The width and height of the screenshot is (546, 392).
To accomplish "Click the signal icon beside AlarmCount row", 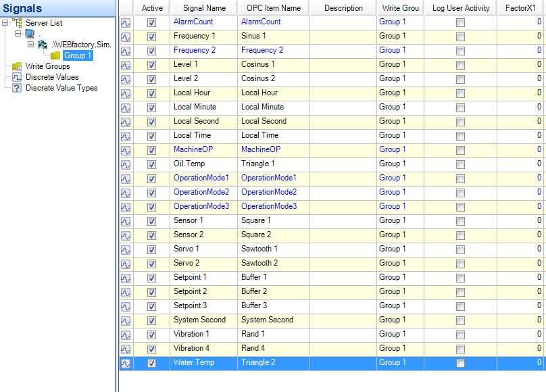I will [126, 22].
